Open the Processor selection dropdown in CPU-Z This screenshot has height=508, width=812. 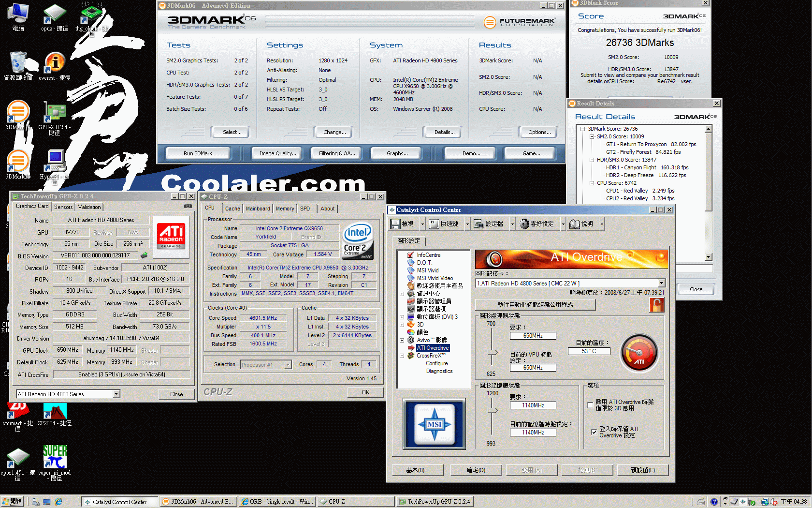click(x=288, y=365)
